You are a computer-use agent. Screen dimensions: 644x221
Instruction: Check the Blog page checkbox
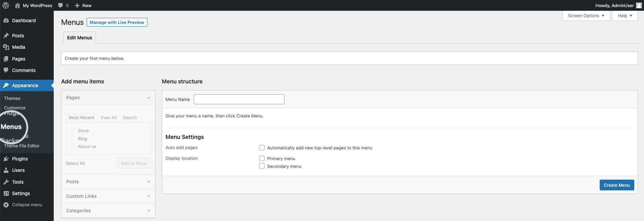tap(73, 139)
